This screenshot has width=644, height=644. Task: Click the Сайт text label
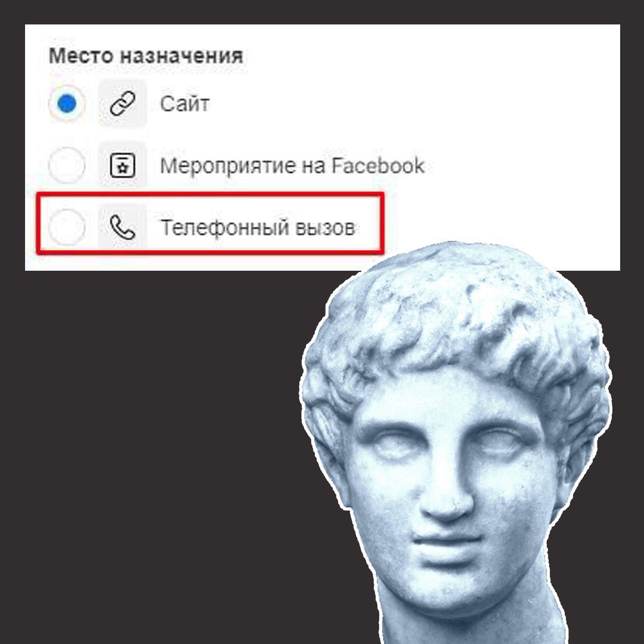tap(185, 104)
